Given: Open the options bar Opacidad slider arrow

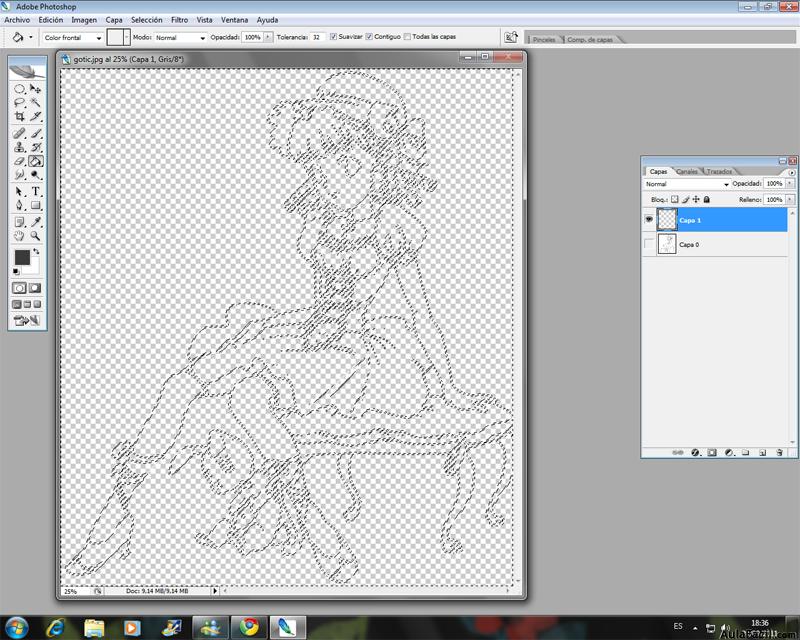Looking at the screenshot, I should [x=268, y=37].
